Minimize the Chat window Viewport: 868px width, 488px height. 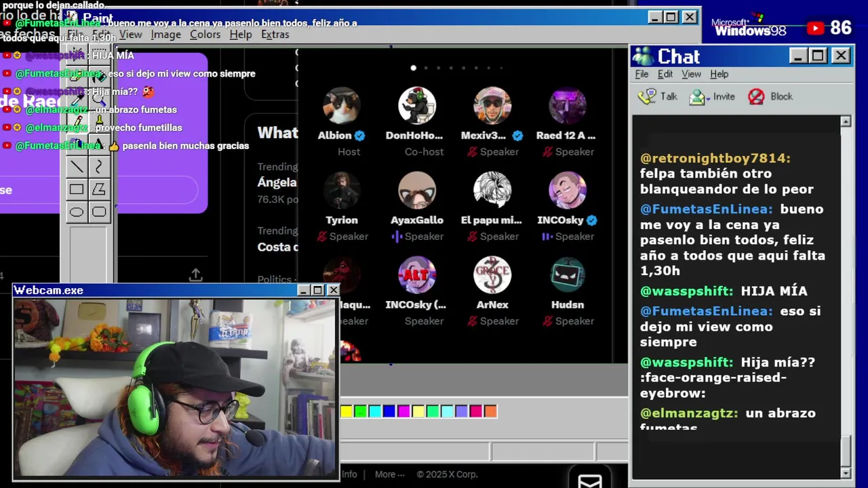[798, 56]
